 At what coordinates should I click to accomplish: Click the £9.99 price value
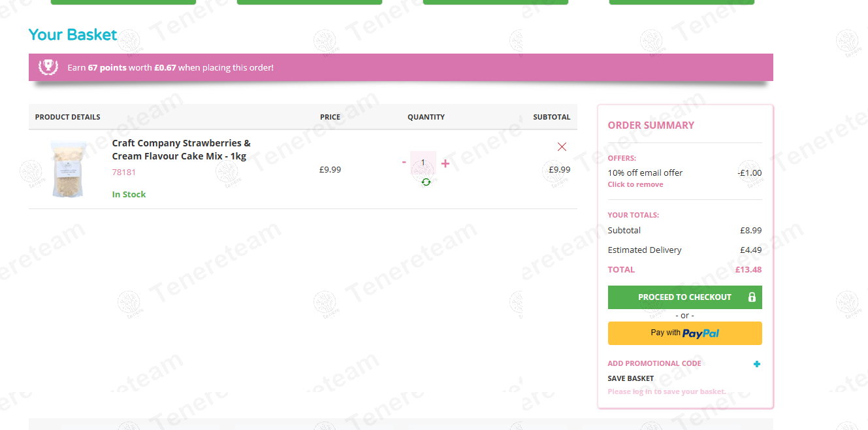[330, 169]
